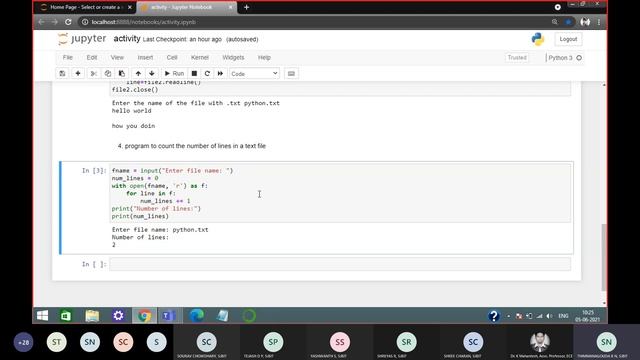Run the selected cell

[174, 73]
